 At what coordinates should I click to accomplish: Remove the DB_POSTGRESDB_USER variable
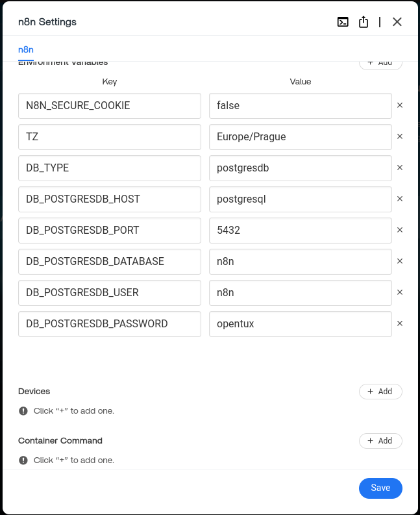point(400,293)
